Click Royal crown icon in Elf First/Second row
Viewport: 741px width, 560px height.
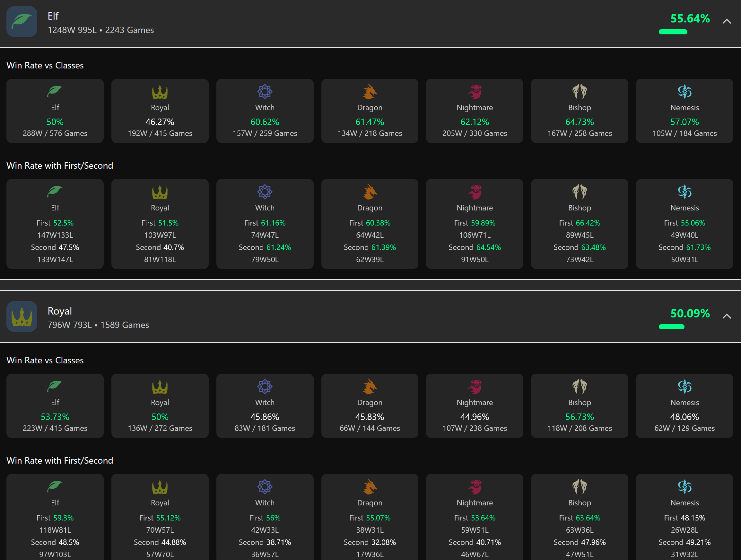160,192
